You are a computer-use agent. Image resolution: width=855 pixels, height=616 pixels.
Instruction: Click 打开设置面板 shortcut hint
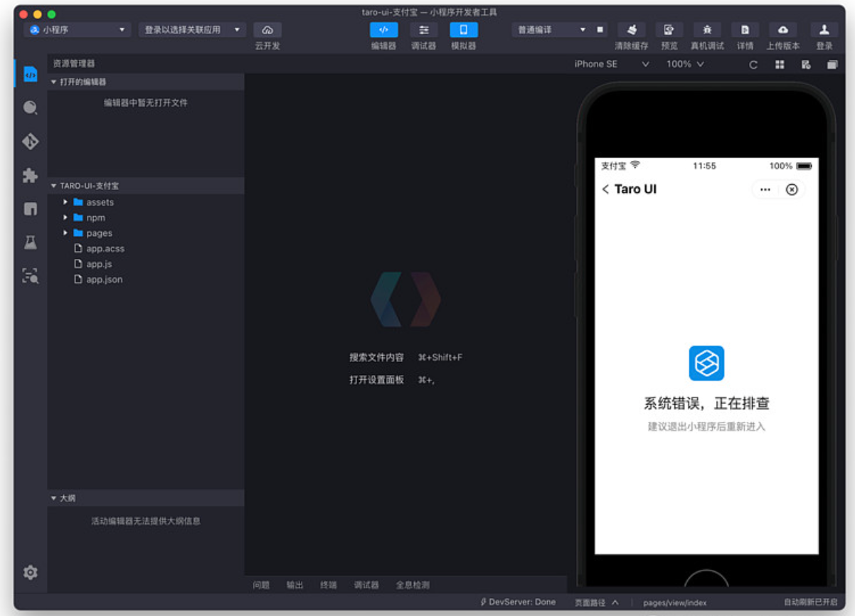coord(376,380)
